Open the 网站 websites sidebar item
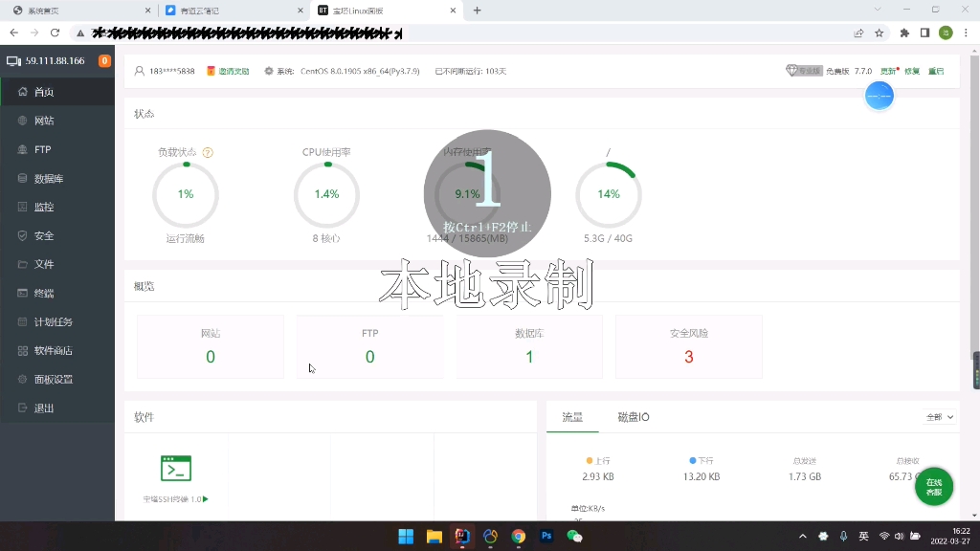 click(x=57, y=121)
